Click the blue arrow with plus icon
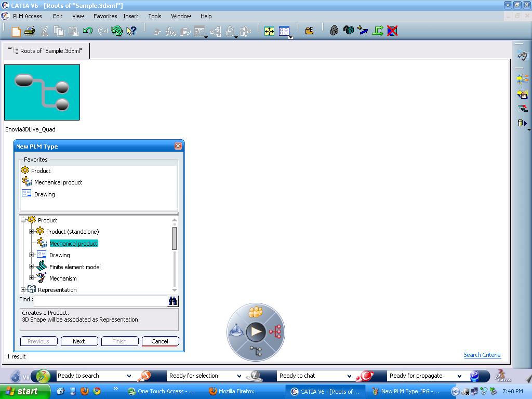The width and height of the screenshot is (532, 399). tap(363, 31)
